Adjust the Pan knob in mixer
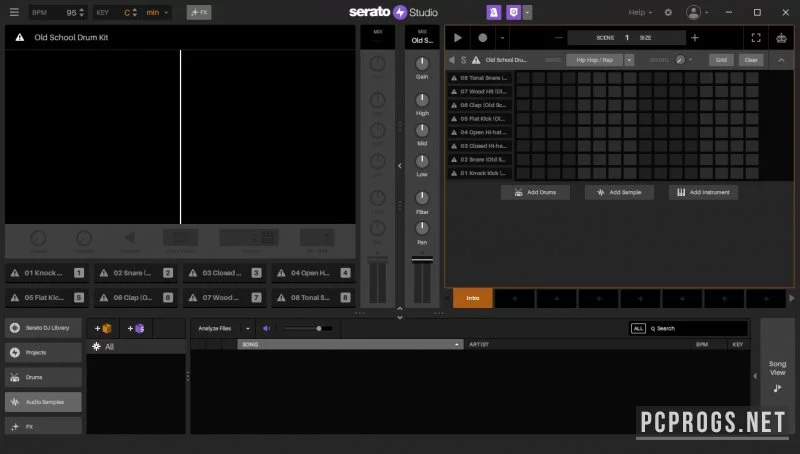800x454 pixels. coord(422,228)
